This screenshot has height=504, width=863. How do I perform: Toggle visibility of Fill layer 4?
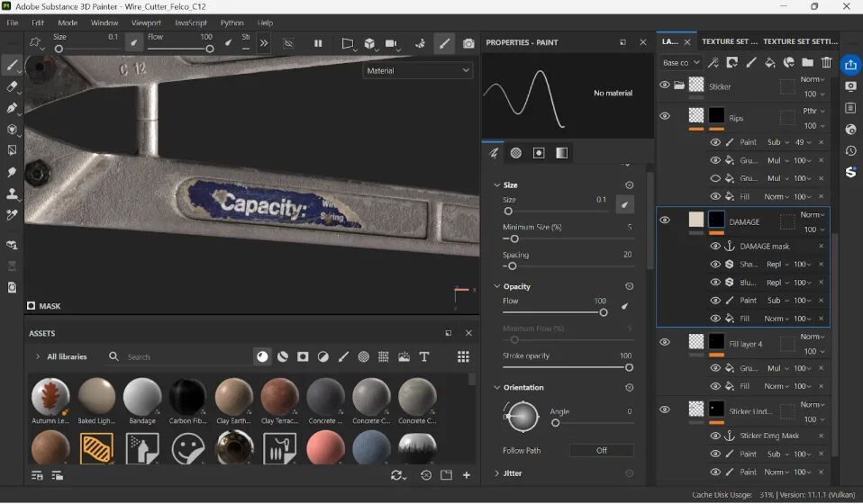pos(665,342)
